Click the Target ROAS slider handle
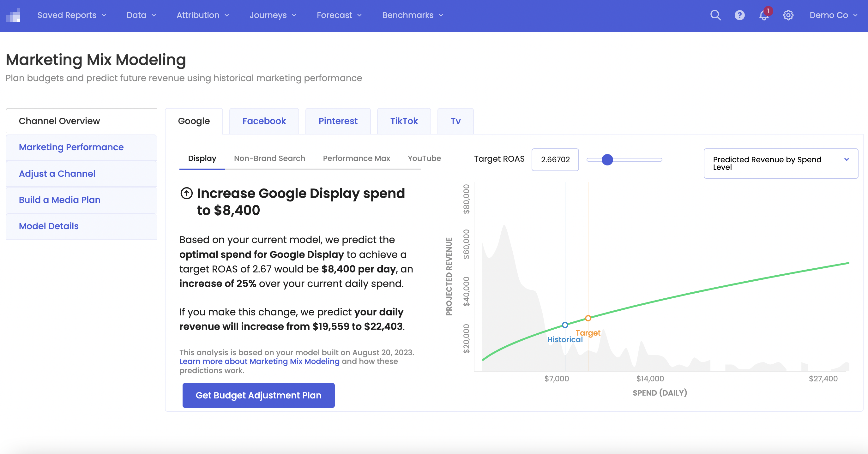Viewport: 868px width, 454px height. pos(607,160)
